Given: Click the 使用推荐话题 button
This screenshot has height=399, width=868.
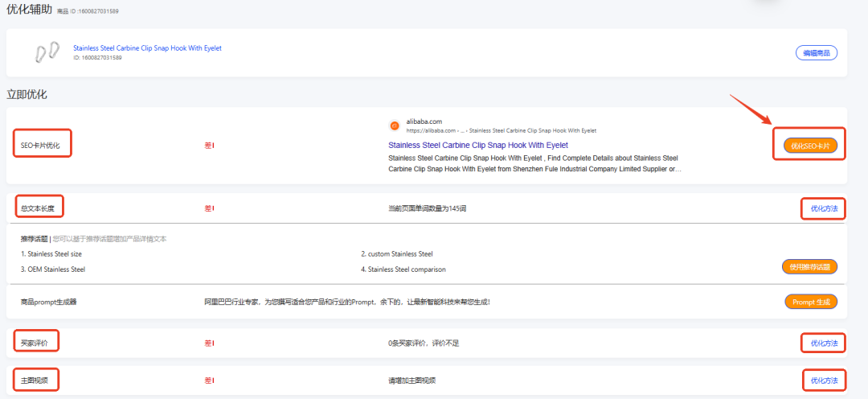Looking at the screenshot, I should 809,266.
